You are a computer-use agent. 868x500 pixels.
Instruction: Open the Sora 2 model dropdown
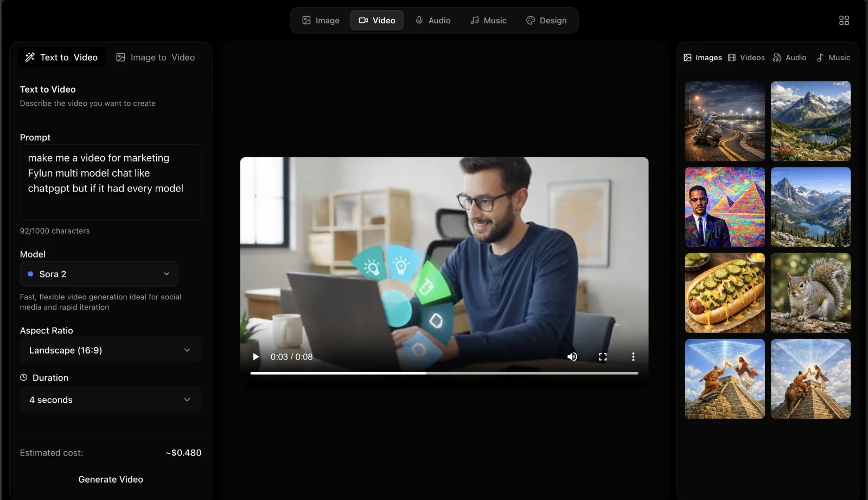[x=99, y=274]
